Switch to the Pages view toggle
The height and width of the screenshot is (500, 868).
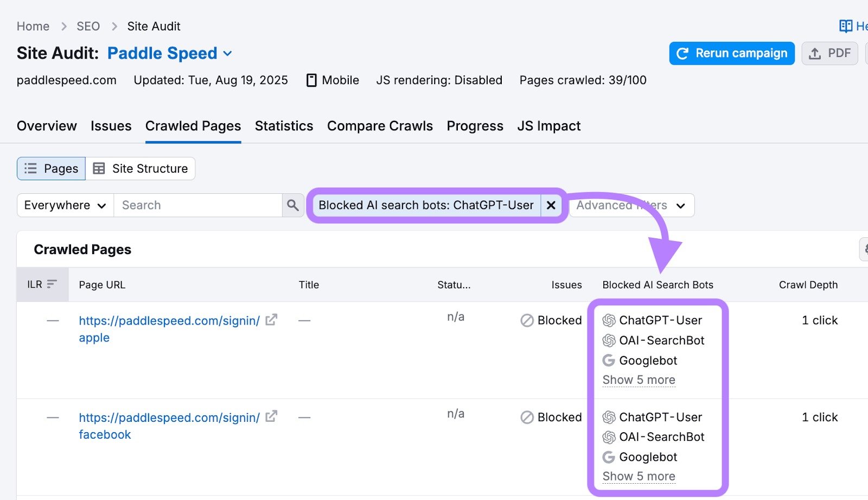[51, 168]
